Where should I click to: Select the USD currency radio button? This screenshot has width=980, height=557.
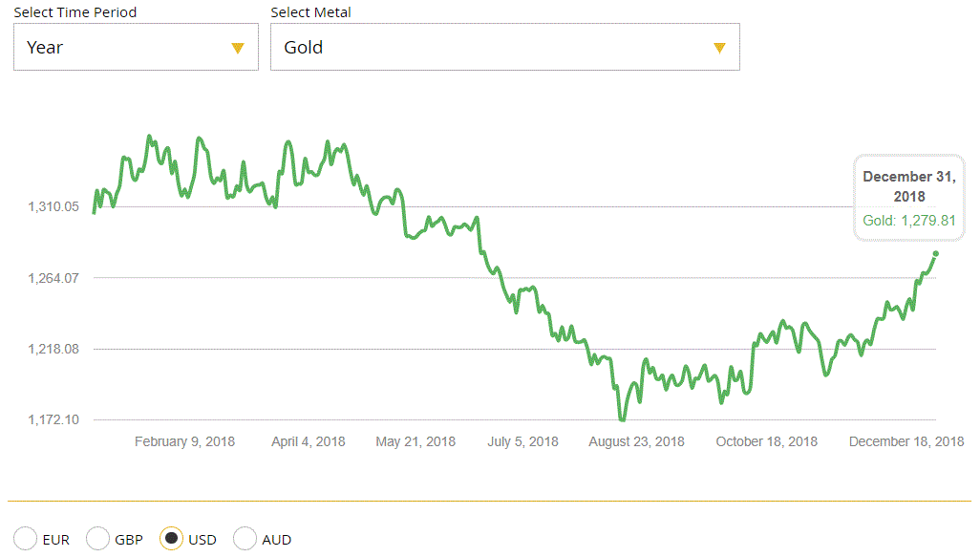(x=171, y=539)
